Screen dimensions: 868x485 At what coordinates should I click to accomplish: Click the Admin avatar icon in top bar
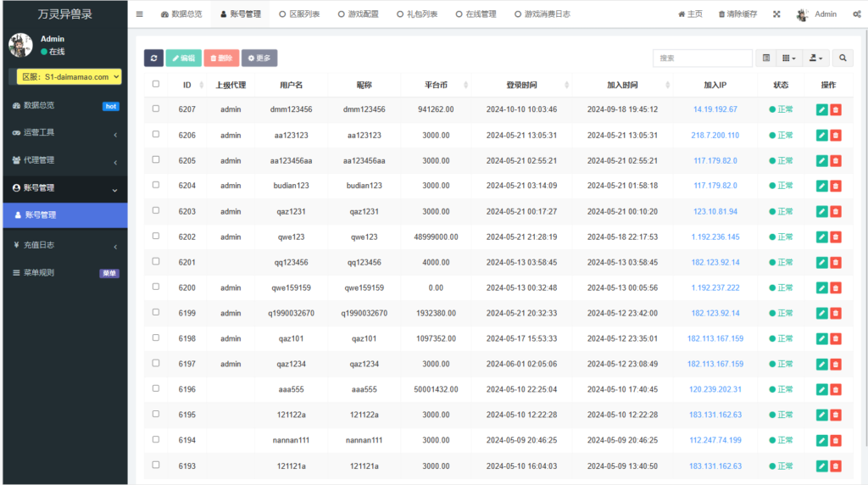coord(802,14)
